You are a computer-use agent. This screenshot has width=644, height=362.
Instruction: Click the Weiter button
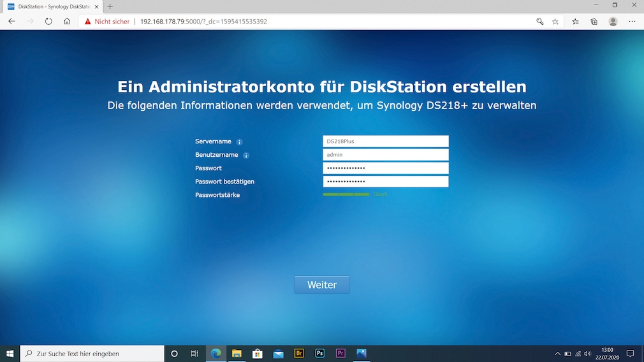point(321,285)
